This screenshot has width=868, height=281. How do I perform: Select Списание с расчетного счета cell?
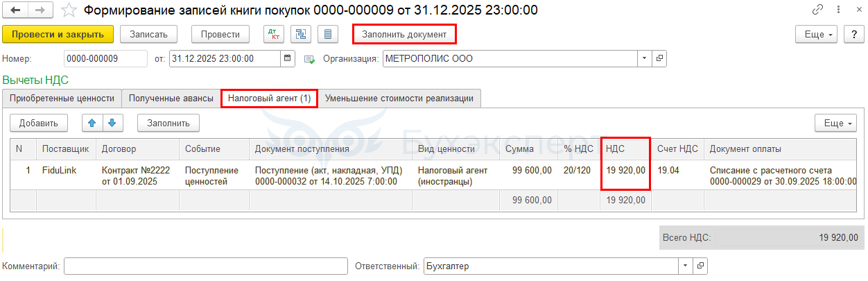coord(781,175)
